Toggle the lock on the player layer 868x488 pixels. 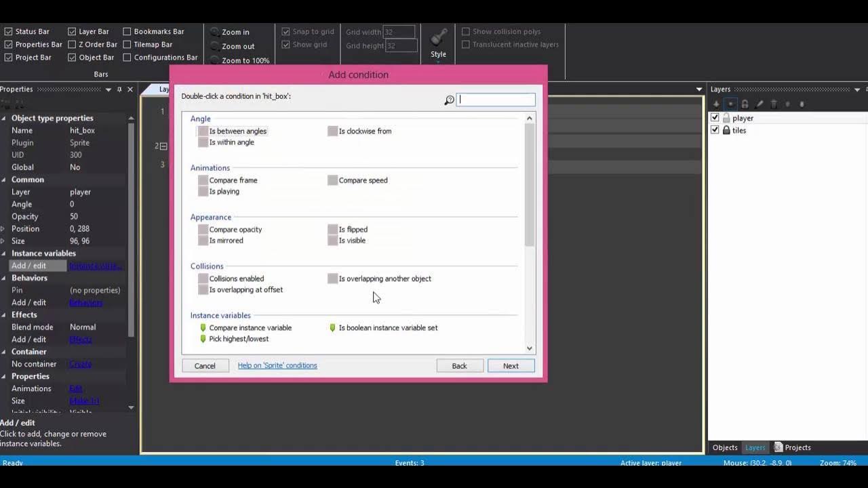(726, 118)
